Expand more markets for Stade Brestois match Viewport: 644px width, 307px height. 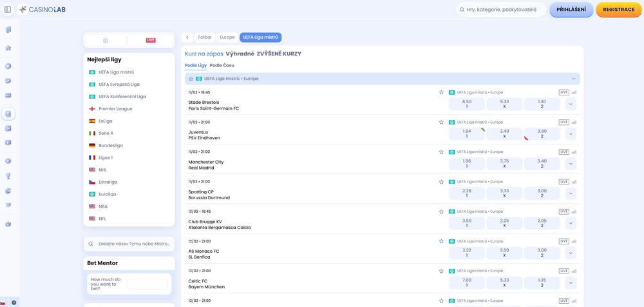[x=571, y=104]
